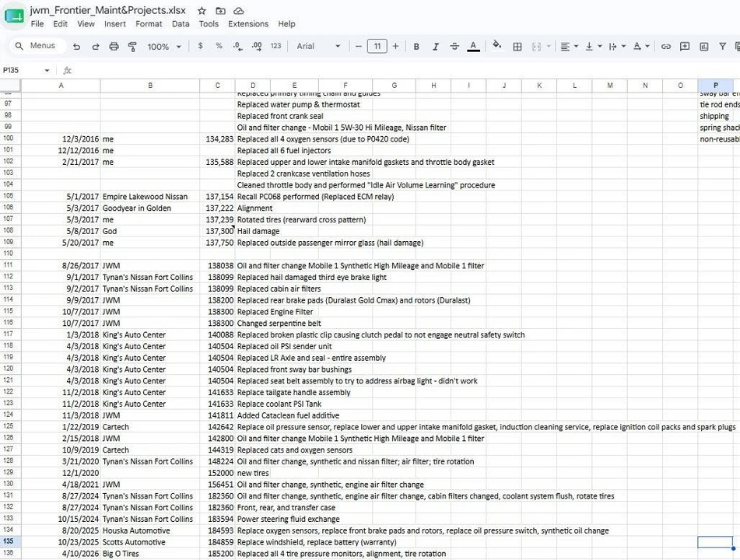Open the Extensions menu
This screenshot has width=740, height=560.
click(x=248, y=23)
